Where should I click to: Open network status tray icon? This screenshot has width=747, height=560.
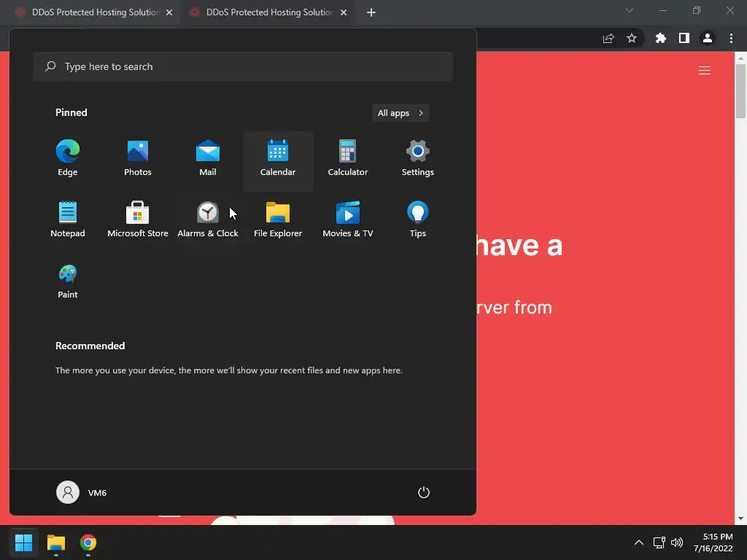pyautogui.click(x=659, y=542)
